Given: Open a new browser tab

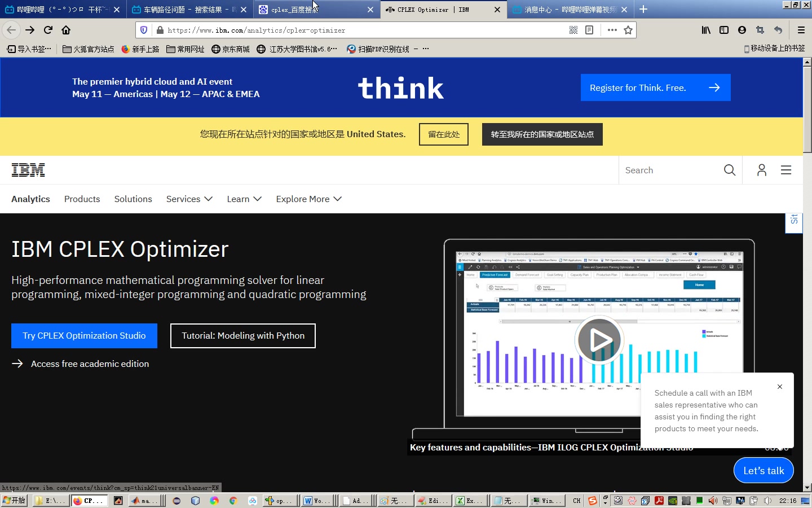Looking at the screenshot, I should (x=643, y=9).
